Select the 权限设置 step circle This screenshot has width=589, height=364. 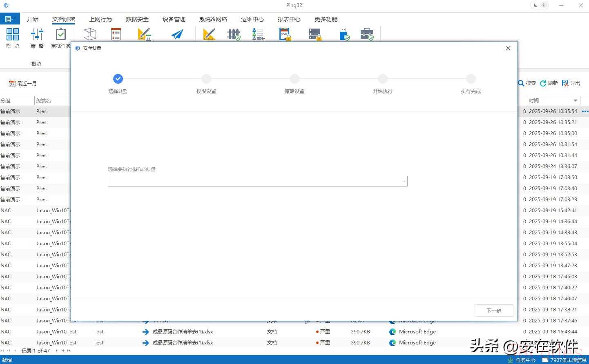click(206, 79)
